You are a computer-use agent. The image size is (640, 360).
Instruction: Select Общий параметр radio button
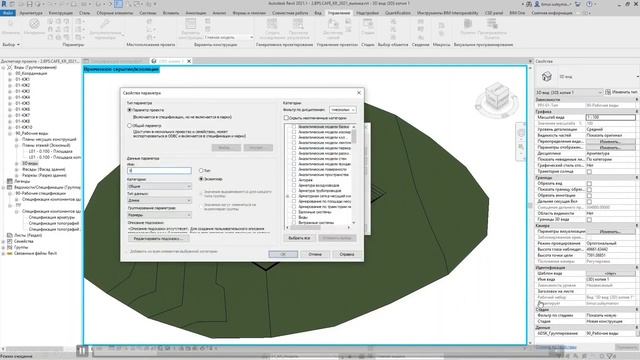[129, 126]
